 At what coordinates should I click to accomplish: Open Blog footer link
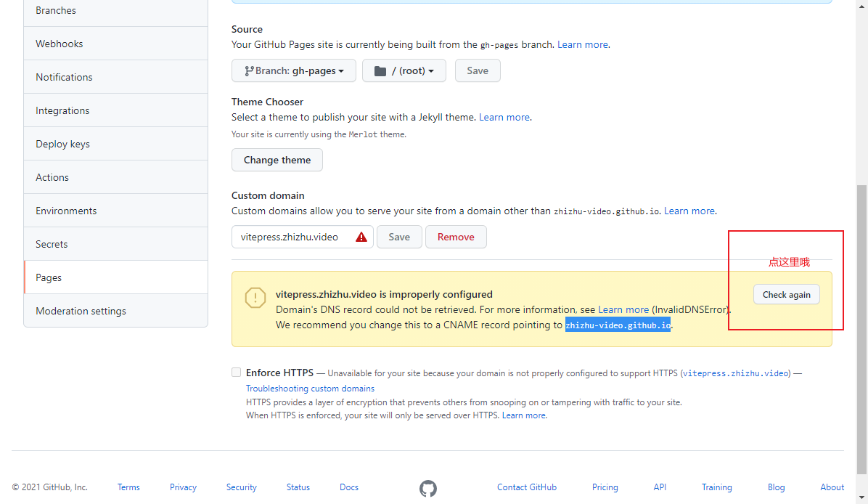[776, 487]
